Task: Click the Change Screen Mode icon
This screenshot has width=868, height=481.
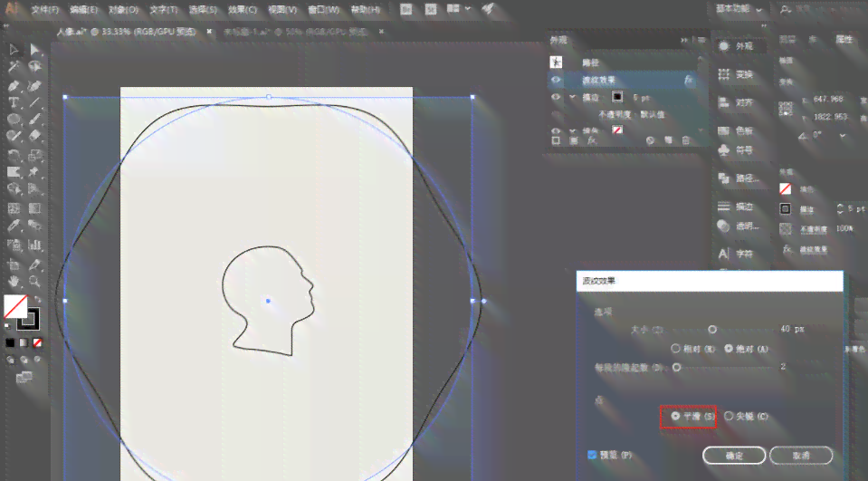Action: click(x=24, y=378)
